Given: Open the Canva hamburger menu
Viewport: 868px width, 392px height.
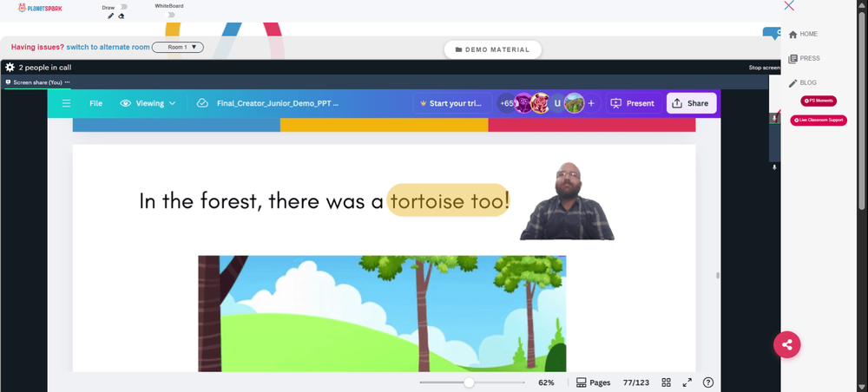Looking at the screenshot, I should (67, 103).
